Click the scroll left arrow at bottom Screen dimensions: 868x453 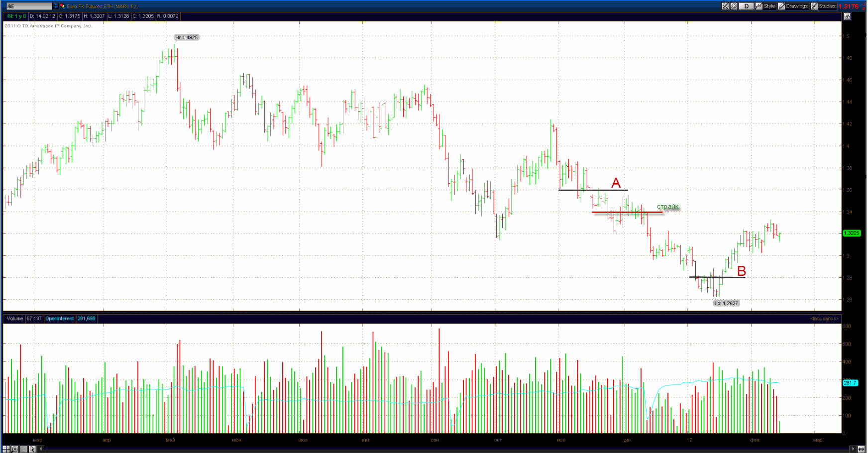coord(41,449)
